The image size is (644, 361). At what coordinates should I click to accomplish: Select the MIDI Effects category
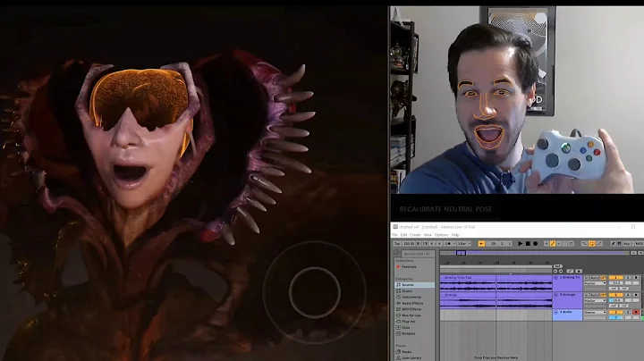[411, 309]
